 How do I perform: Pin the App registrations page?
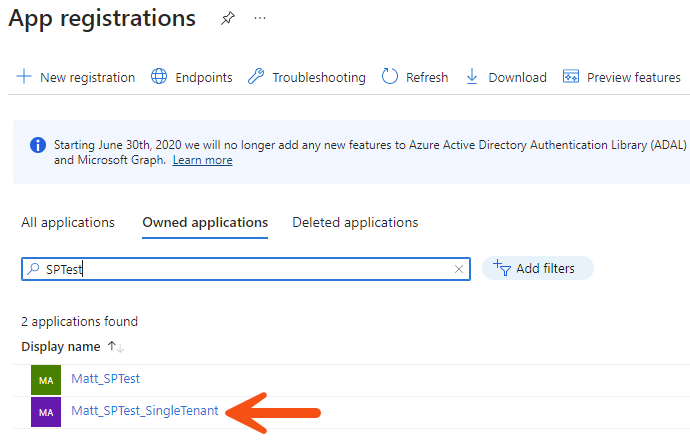tap(227, 19)
